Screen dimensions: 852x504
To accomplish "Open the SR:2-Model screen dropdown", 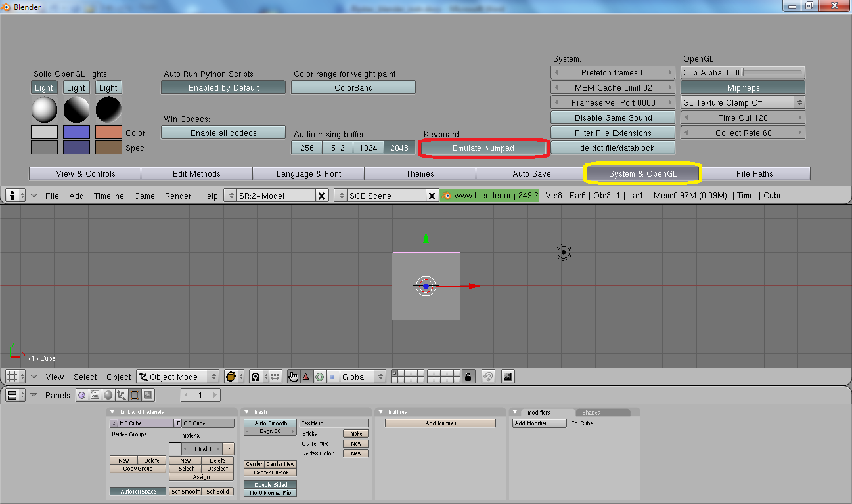I will [x=230, y=196].
